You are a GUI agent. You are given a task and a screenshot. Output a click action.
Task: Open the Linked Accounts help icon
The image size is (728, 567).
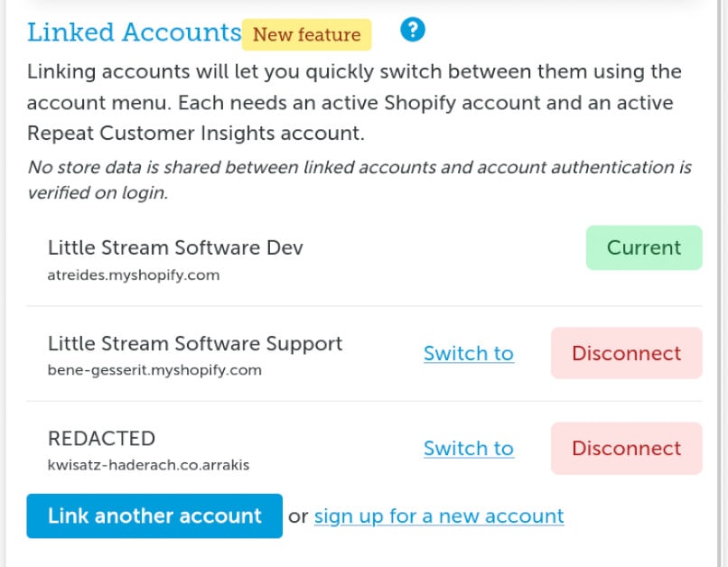pyautogui.click(x=414, y=29)
